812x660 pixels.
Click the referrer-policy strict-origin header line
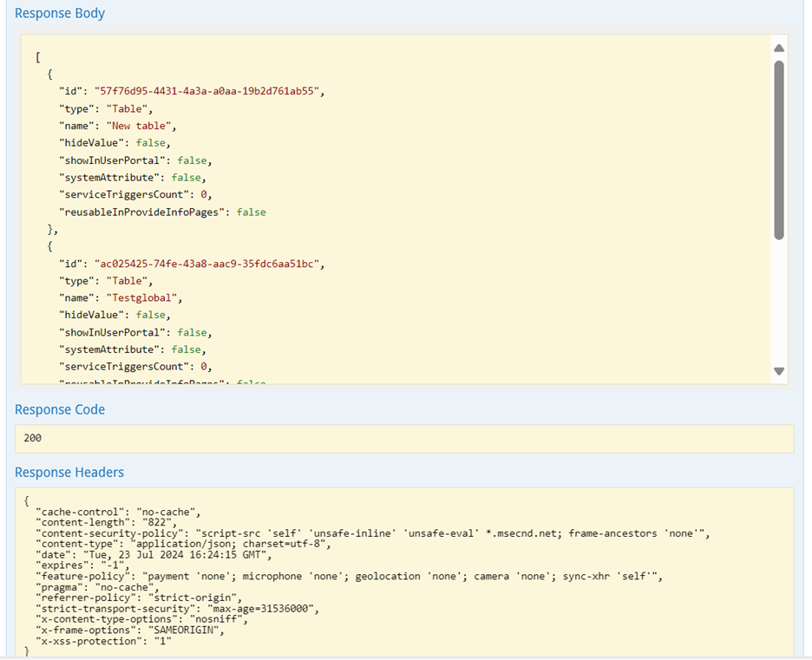coord(138,598)
